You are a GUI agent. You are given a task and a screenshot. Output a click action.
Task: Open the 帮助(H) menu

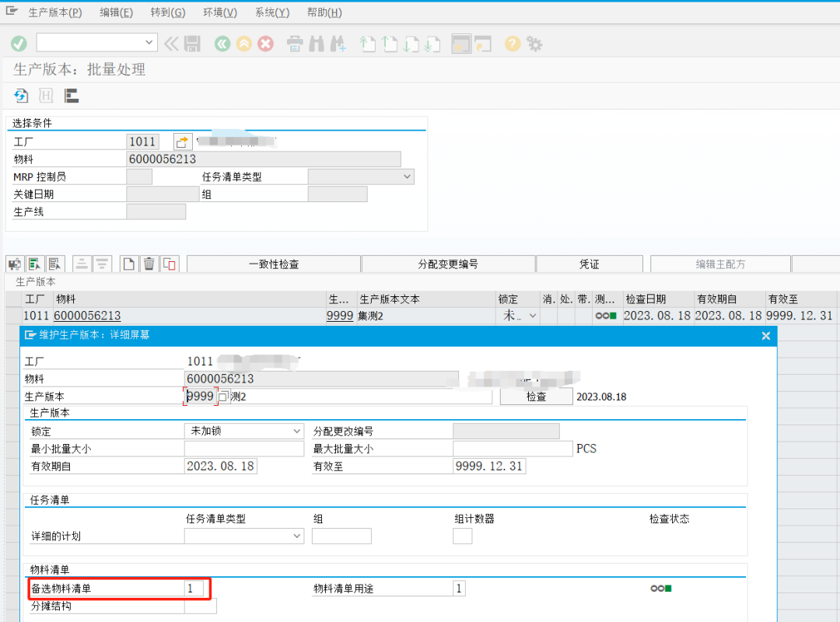tap(324, 12)
